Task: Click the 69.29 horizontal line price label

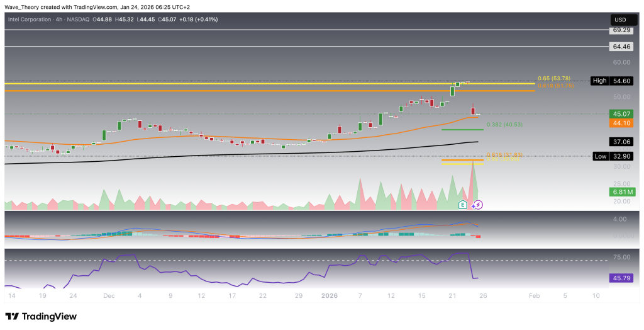Action: (621, 30)
